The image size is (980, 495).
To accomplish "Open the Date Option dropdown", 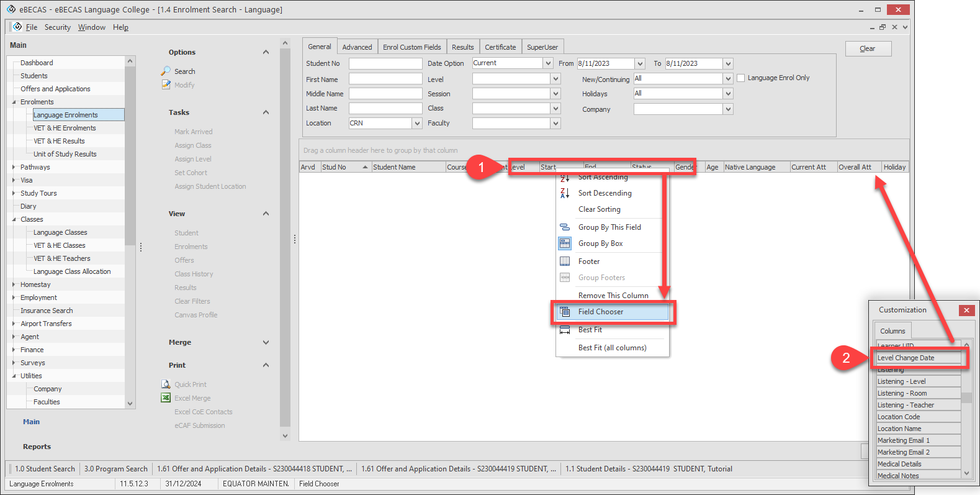I will [548, 63].
